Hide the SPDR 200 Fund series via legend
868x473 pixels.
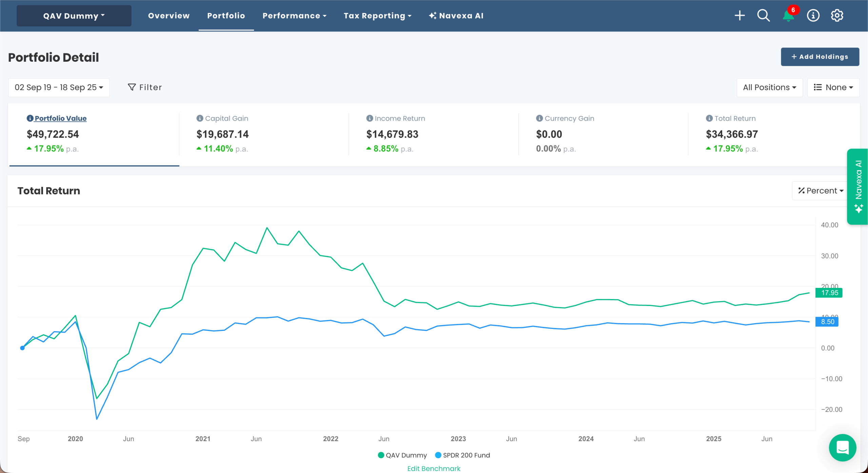pos(462,455)
